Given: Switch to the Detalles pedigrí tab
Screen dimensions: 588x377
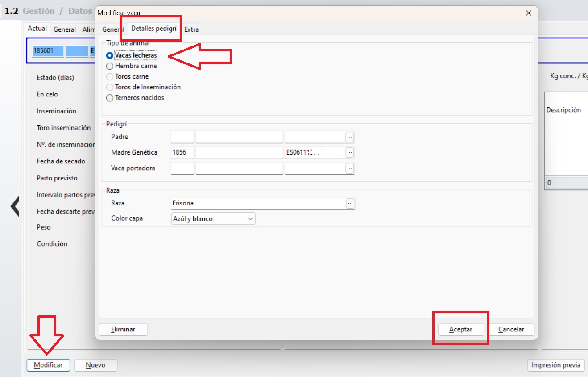Looking at the screenshot, I should click(x=154, y=29).
